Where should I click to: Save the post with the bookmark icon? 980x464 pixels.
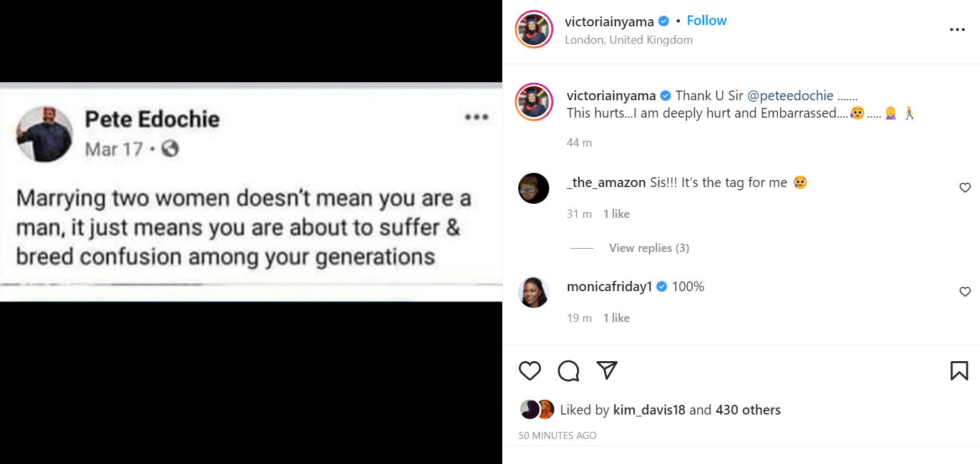click(x=959, y=371)
